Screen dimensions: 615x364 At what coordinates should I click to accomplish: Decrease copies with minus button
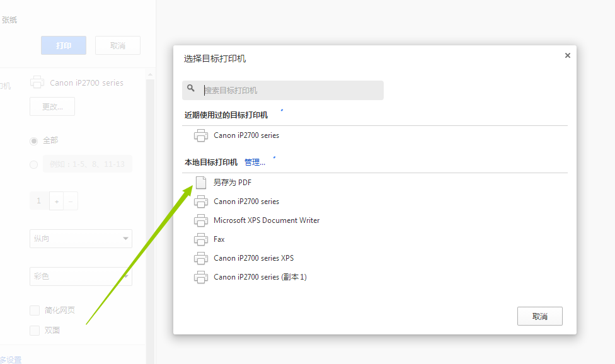[71, 201]
